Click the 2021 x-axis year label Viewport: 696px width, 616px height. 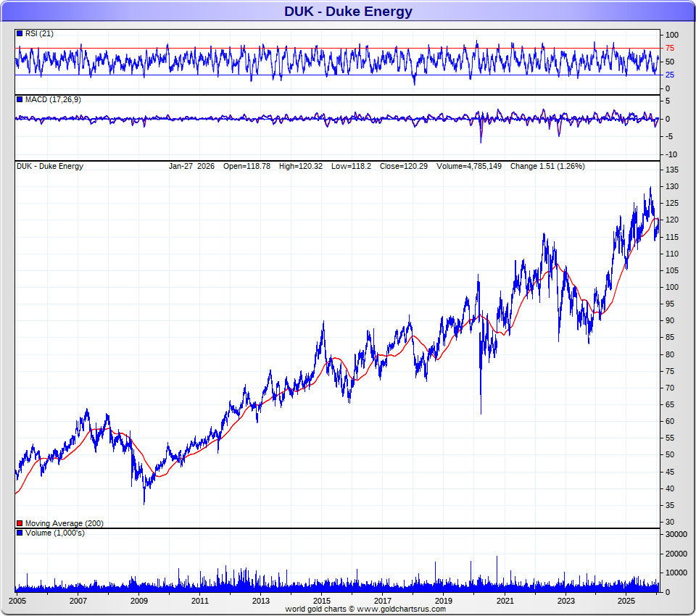505,601
